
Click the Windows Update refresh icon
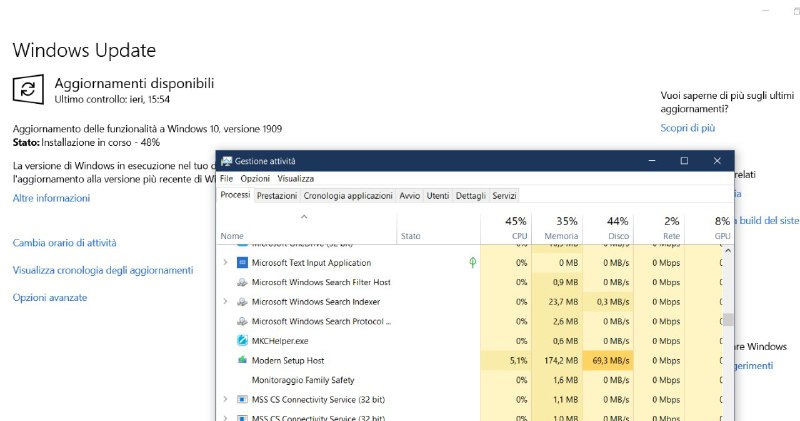click(28, 89)
